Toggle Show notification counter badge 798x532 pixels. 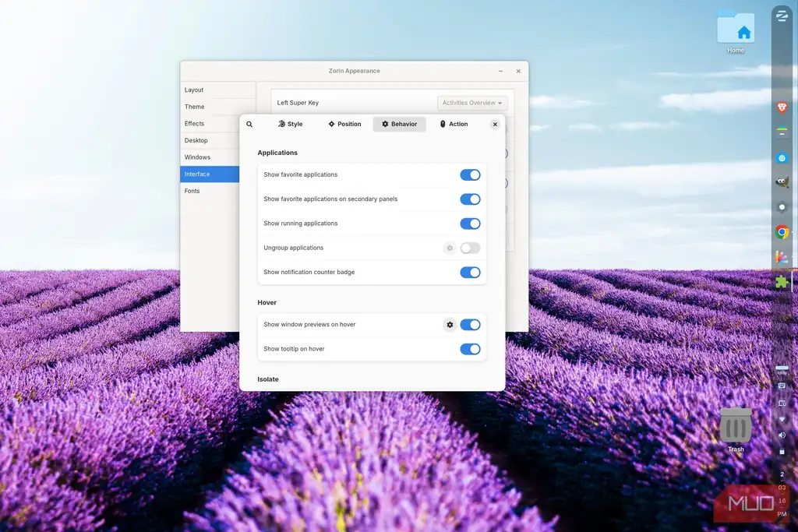(x=470, y=273)
